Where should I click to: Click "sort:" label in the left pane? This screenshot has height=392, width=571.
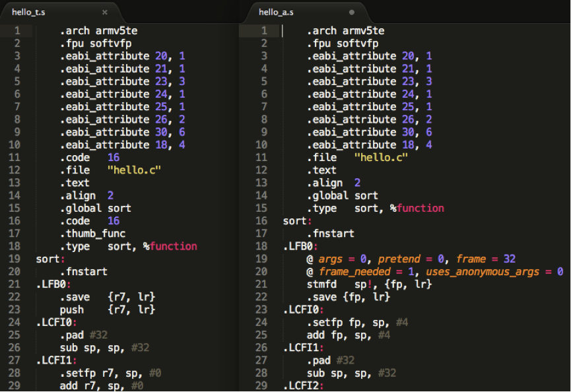pos(50,259)
